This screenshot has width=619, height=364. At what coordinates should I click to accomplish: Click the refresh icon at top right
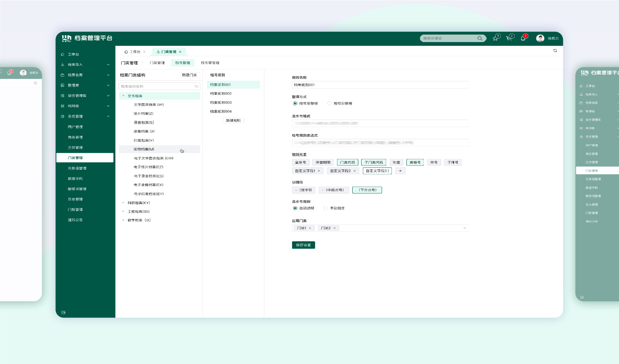555,51
